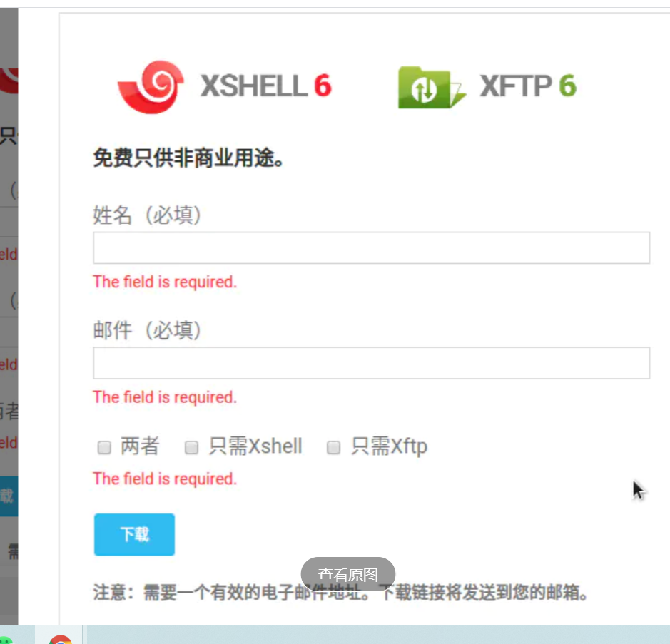Click the 两者 option label
This screenshot has height=644, width=670.
[140, 446]
